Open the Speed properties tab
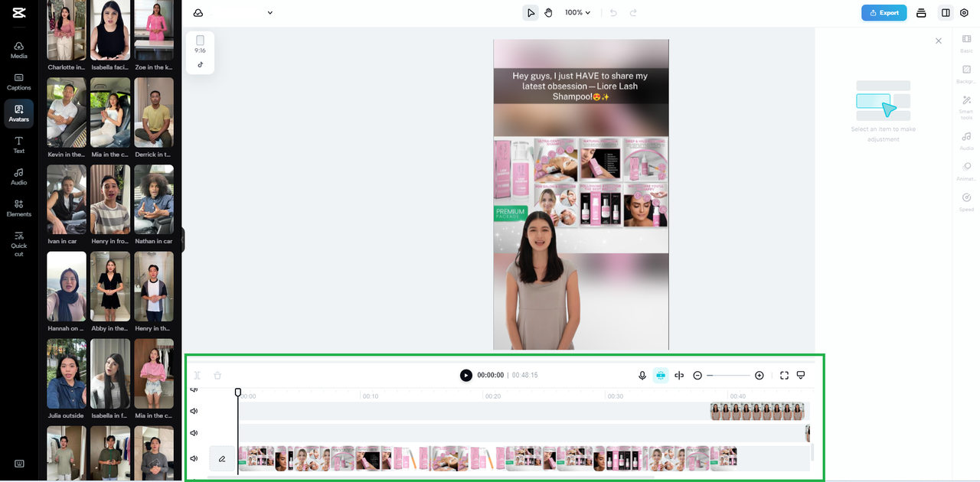 (x=966, y=202)
